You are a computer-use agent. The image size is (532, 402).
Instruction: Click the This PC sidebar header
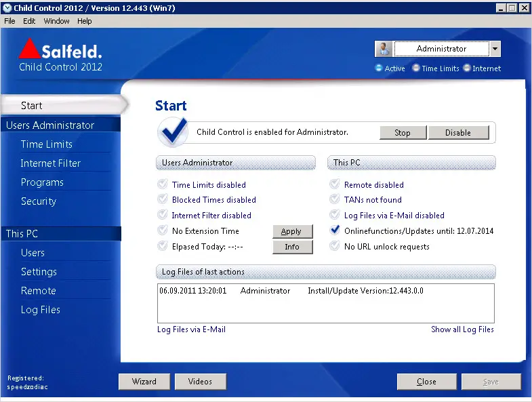[61, 234]
